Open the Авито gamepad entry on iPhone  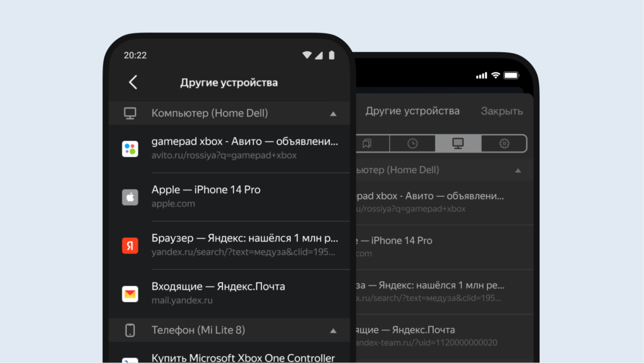click(444, 201)
